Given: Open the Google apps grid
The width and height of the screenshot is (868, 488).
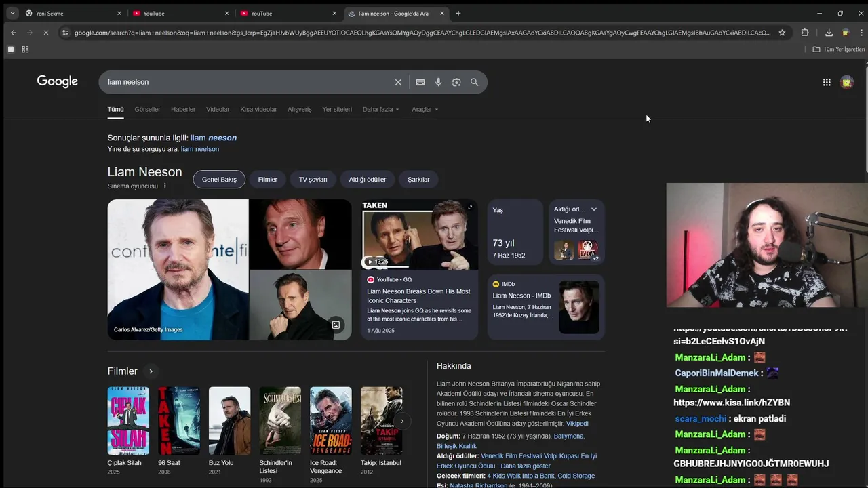Looking at the screenshot, I should (827, 82).
